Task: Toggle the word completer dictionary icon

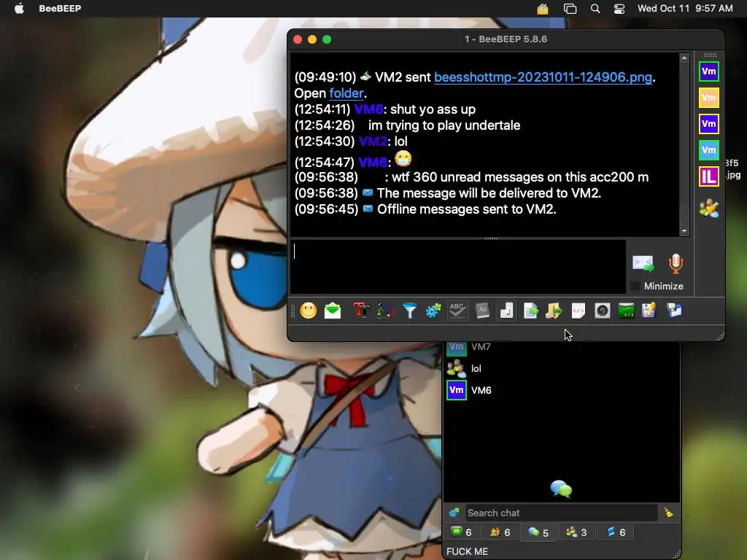Action: (482, 311)
